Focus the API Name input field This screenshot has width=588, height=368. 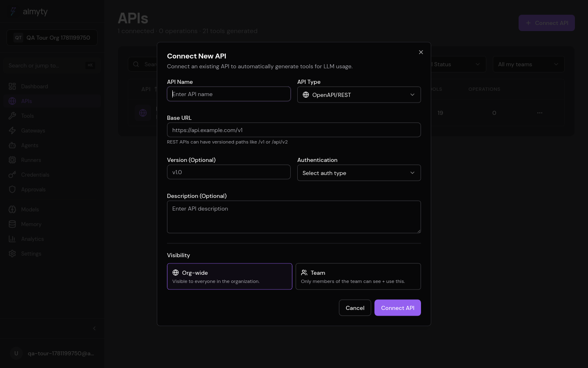pos(229,94)
